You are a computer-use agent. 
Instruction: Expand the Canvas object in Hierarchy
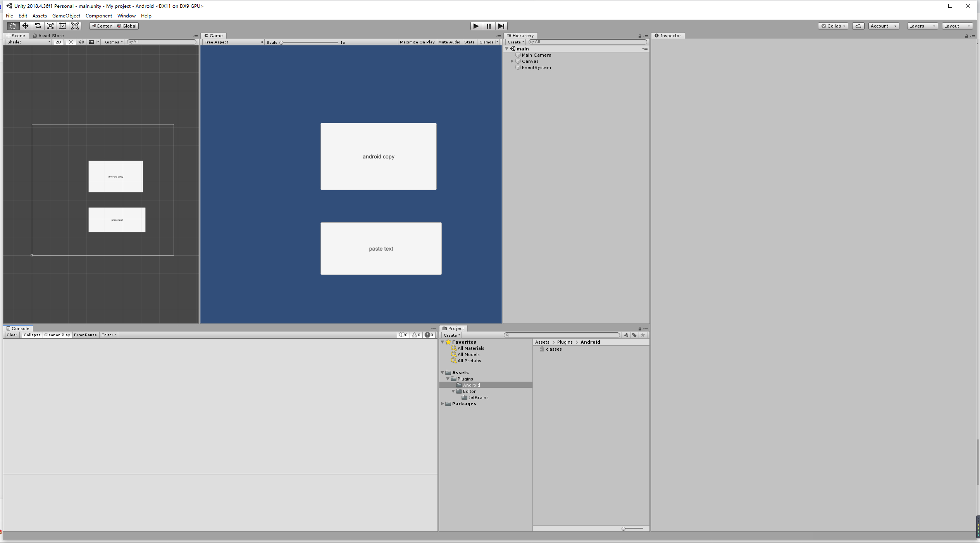pyautogui.click(x=512, y=61)
